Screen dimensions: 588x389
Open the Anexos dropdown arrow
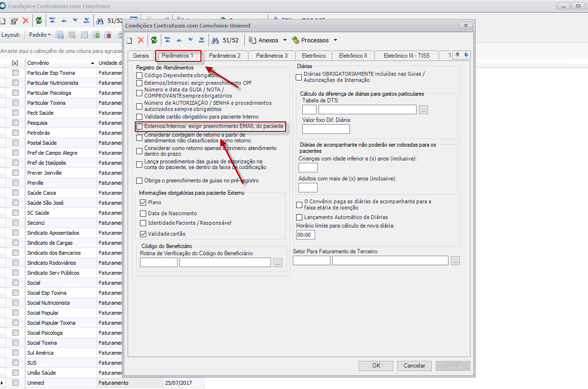285,40
